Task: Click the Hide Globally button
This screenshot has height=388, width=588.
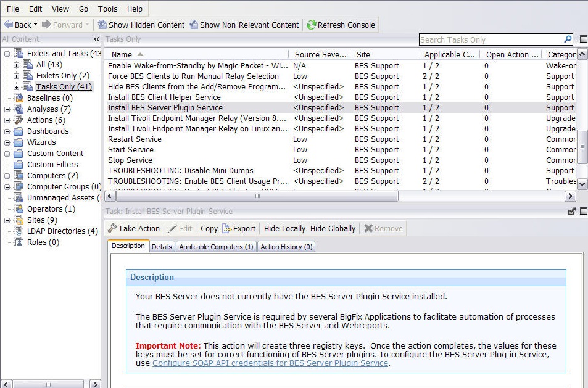Action: [x=332, y=228]
